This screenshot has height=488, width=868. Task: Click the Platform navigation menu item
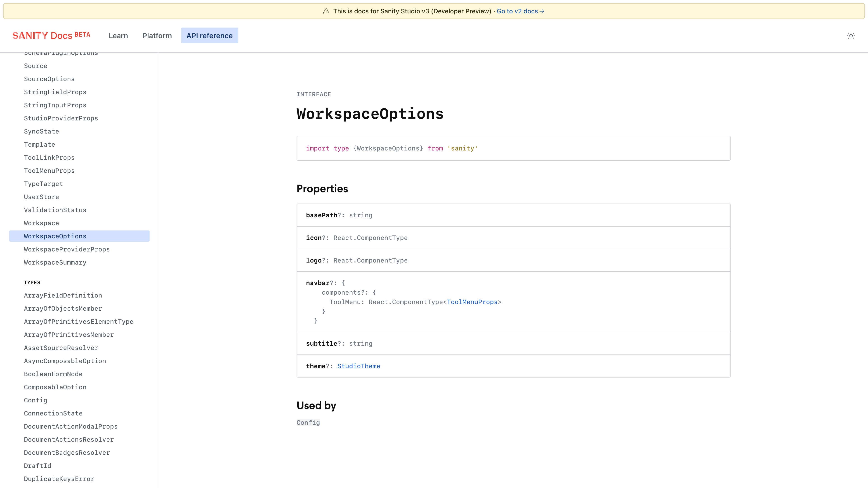[x=157, y=35]
